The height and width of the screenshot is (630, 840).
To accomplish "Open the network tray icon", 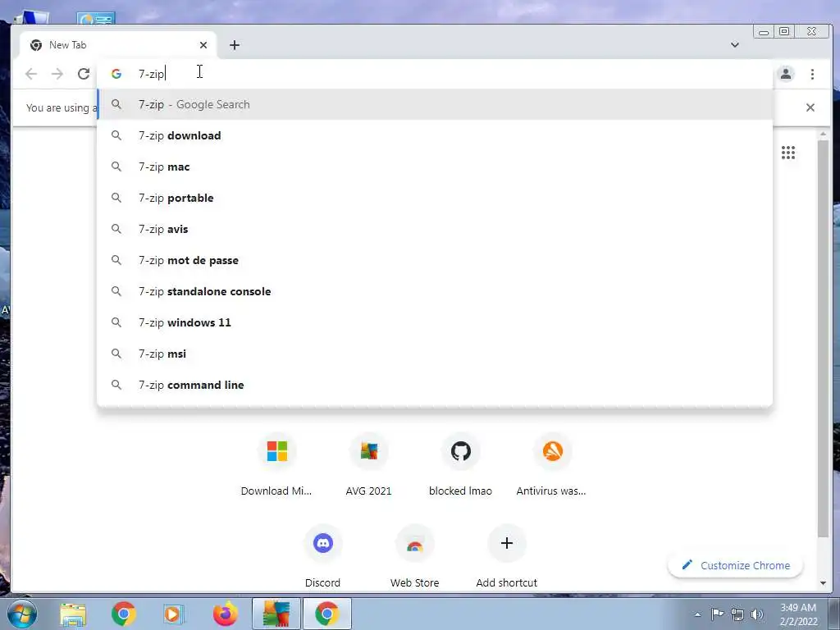I will (737, 614).
